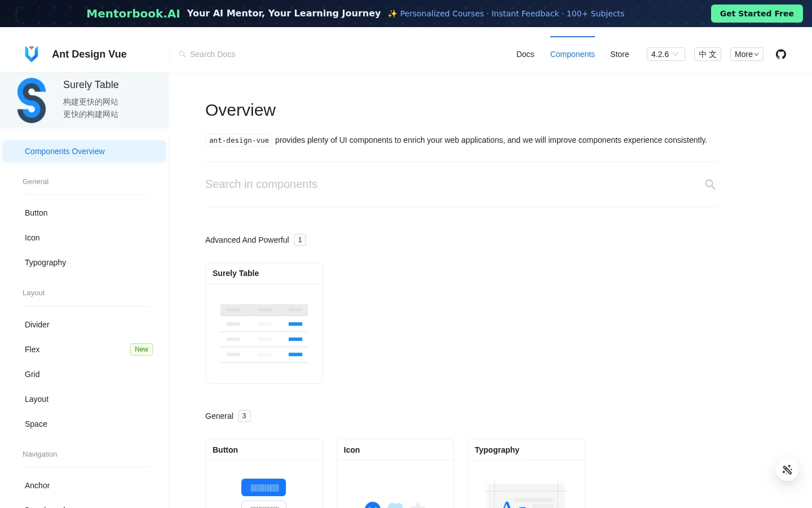812x508 pixels.
Task: Open the Surely Table card
Action: coord(264,323)
